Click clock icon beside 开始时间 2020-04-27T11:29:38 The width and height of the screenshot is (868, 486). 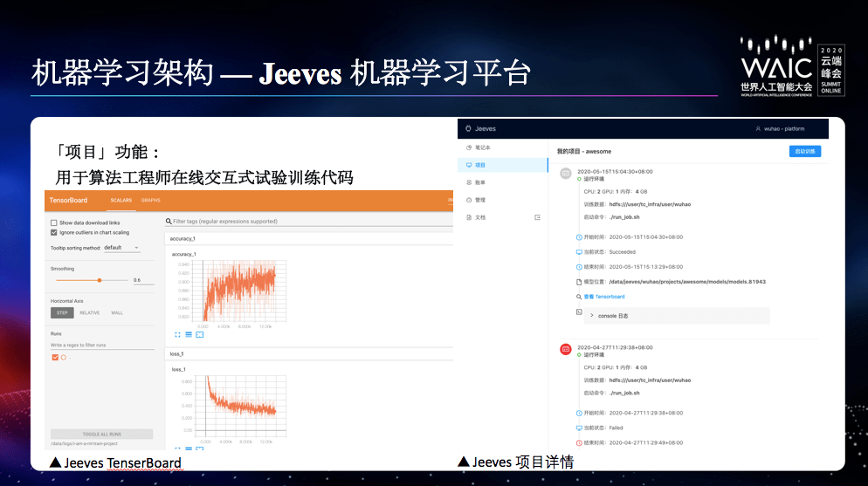coord(579,413)
